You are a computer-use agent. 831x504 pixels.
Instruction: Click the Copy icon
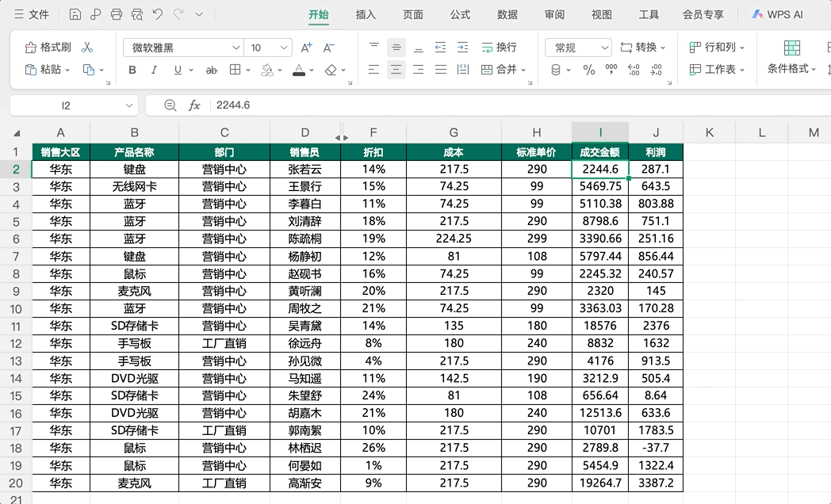(x=89, y=70)
